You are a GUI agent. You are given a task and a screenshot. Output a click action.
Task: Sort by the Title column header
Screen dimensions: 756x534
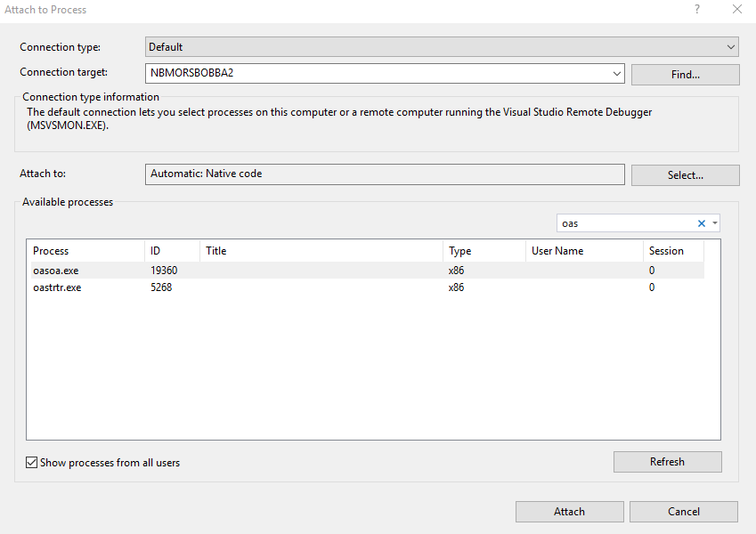tap(321, 251)
